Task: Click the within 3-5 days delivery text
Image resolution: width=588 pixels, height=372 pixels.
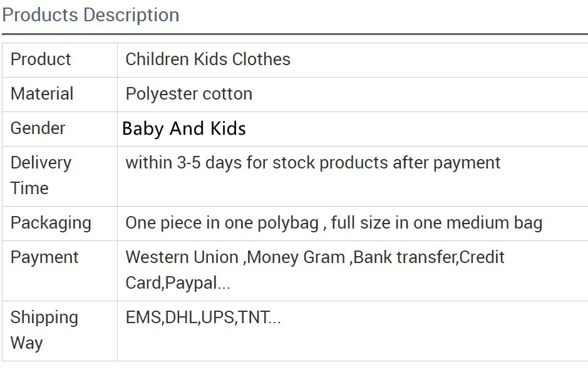Action: click(x=312, y=163)
